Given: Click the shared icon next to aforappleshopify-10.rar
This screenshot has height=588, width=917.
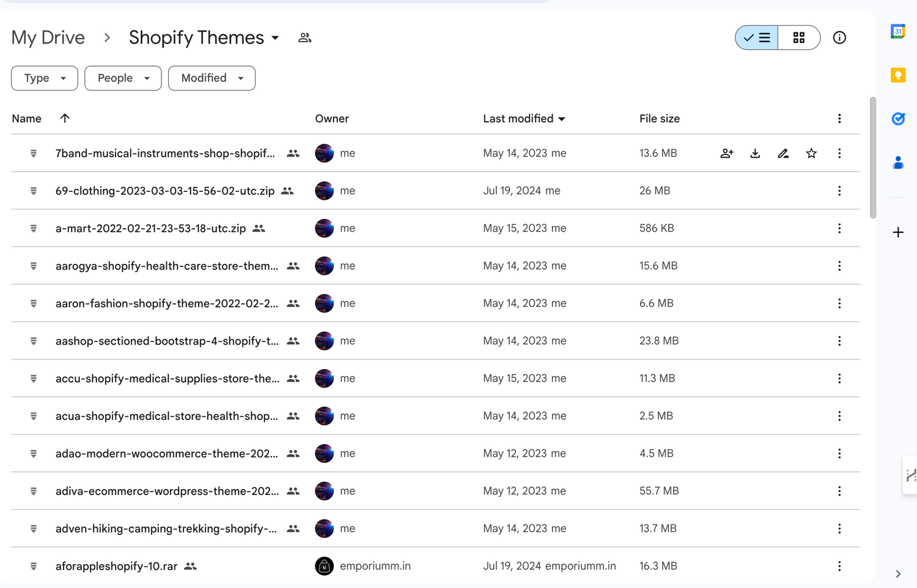Looking at the screenshot, I should point(191,567).
